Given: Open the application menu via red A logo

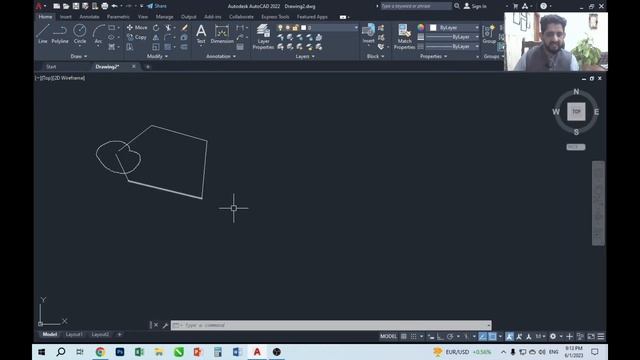Looking at the screenshot, I should coord(39,6).
